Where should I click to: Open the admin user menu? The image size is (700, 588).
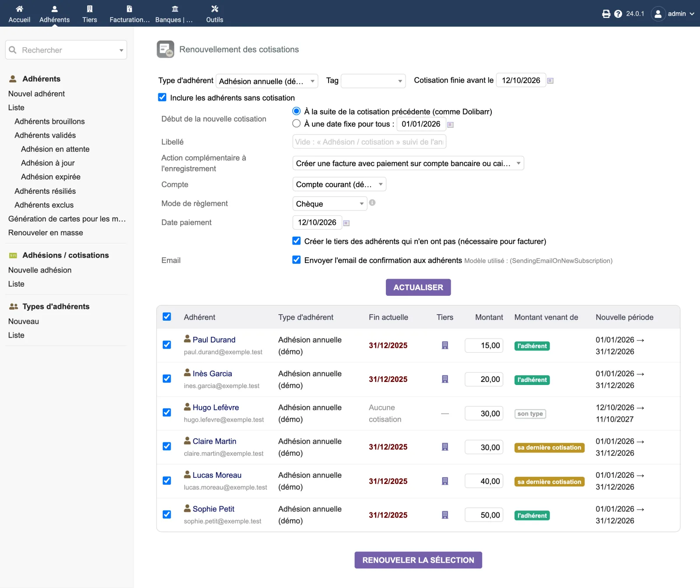(672, 14)
